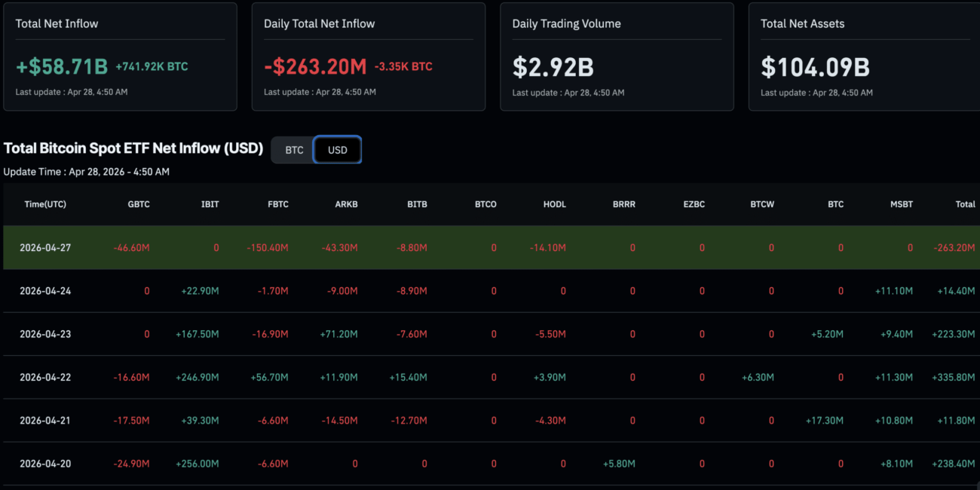Select the 2026-04-24 row date

tap(45, 291)
